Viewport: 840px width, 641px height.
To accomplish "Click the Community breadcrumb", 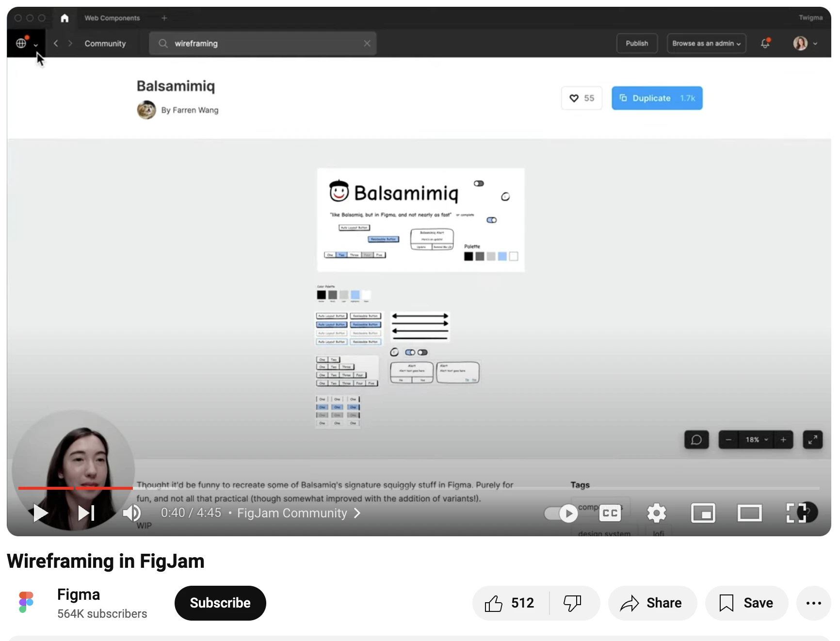I will [105, 43].
